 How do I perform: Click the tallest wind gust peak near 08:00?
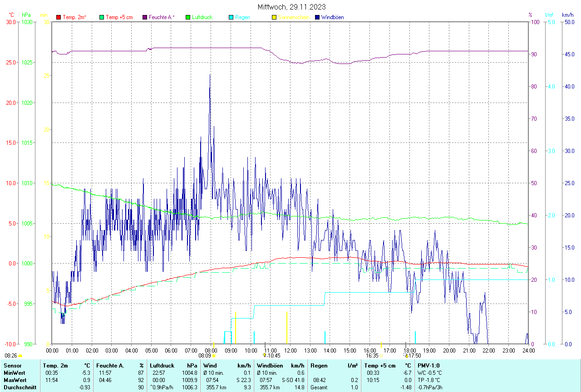coord(210,75)
